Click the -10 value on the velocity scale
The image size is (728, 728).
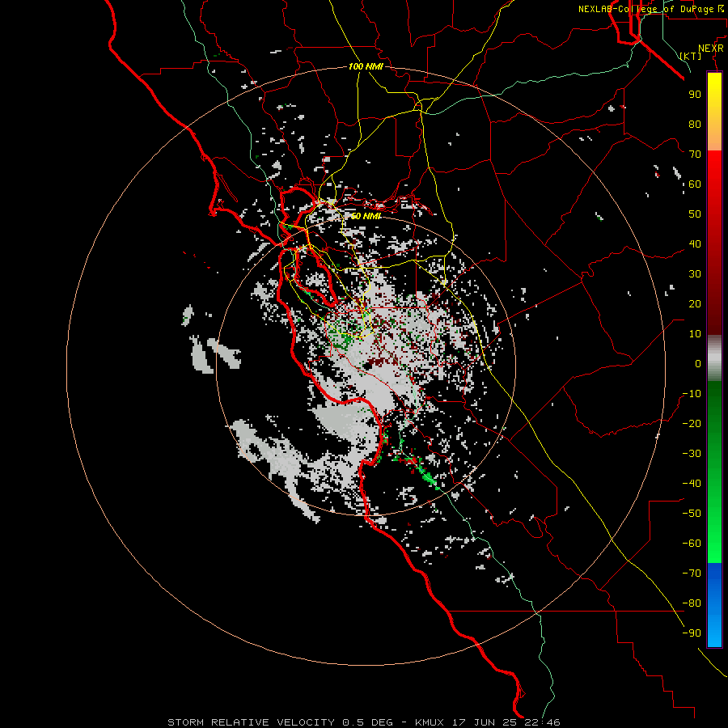coord(692,394)
